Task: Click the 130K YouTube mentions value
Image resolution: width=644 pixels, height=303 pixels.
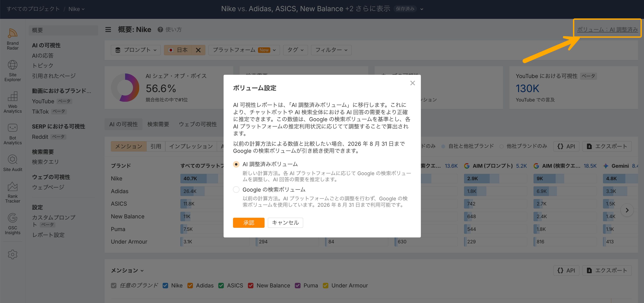Action: tap(527, 89)
